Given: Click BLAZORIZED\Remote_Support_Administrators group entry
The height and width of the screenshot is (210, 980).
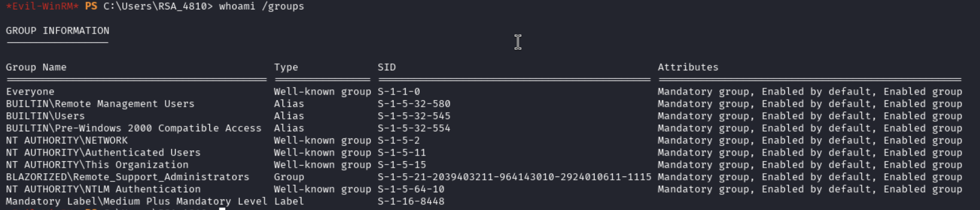Looking at the screenshot, I should click(x=127, y=177).
